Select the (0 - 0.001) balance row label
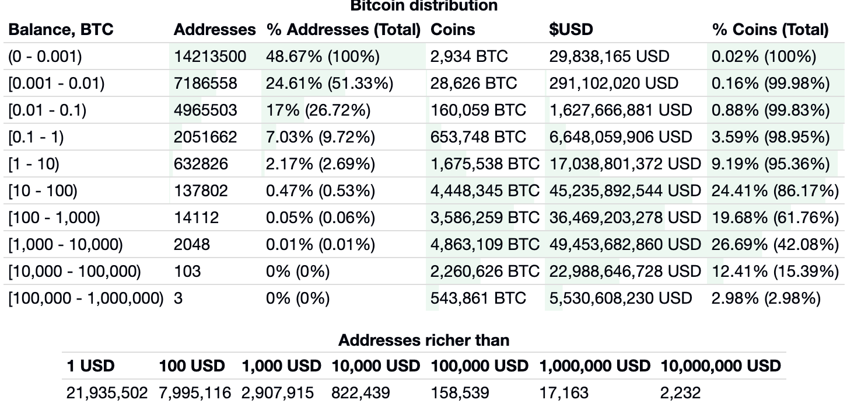Screen dimensions: 868x410 [x=45, y=57]
